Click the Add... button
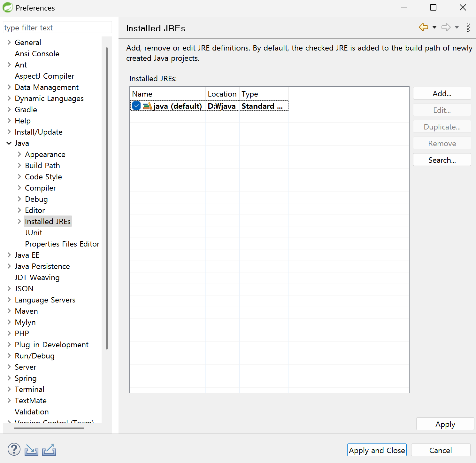Screen dimensions: 476x463 pos(442,93)
